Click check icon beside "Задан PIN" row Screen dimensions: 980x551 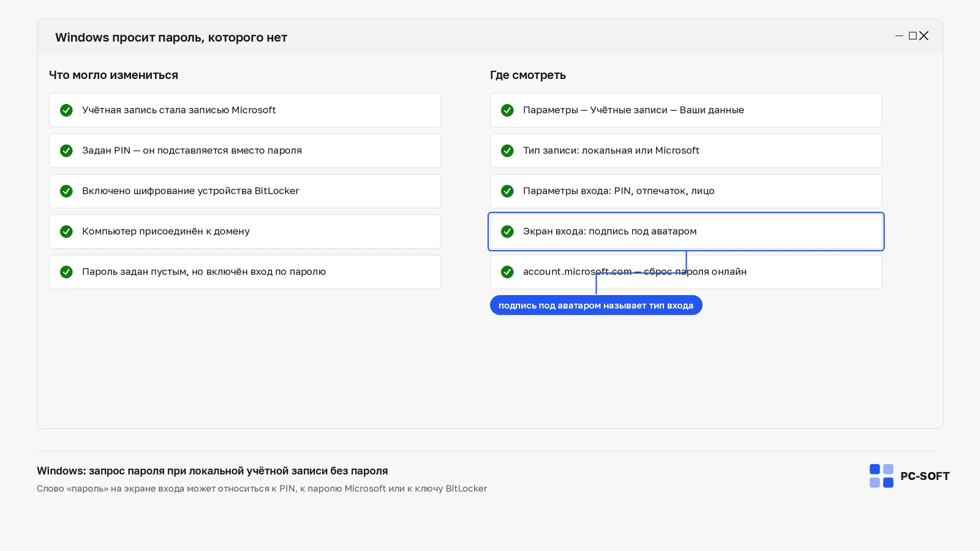(66, 151)
